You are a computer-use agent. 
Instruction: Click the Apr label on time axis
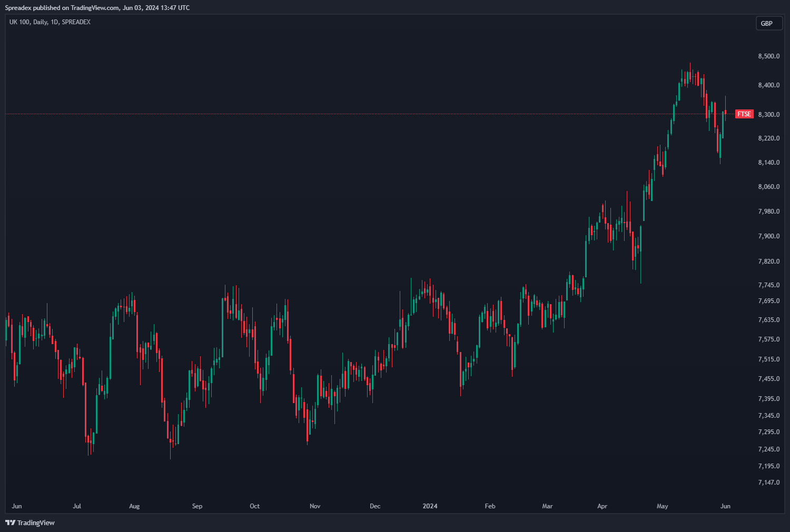pyautogui.click(x=602, y=506)
